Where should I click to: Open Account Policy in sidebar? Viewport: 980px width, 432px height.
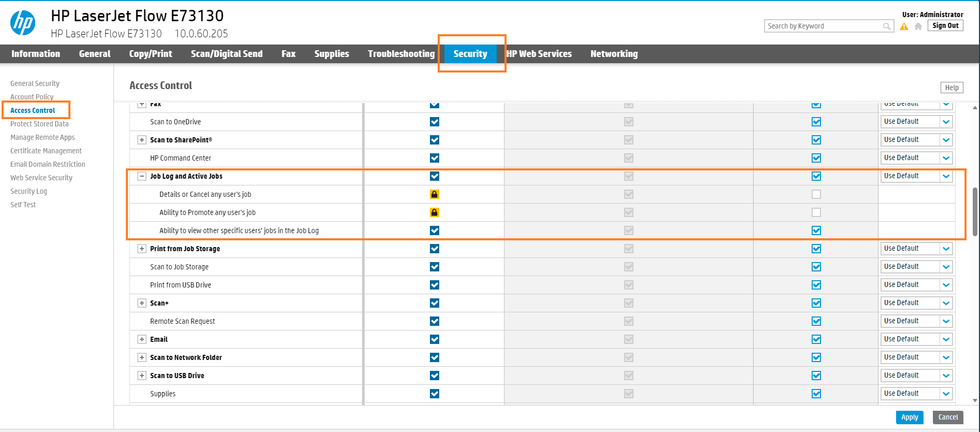(32, 97)
